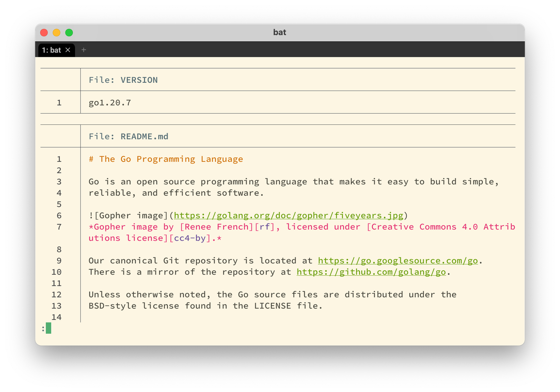Click the github.com/golang/go mirror link
Image resolution: width=560 pixels, height=392 pixels.
click(x=371, y=272)
